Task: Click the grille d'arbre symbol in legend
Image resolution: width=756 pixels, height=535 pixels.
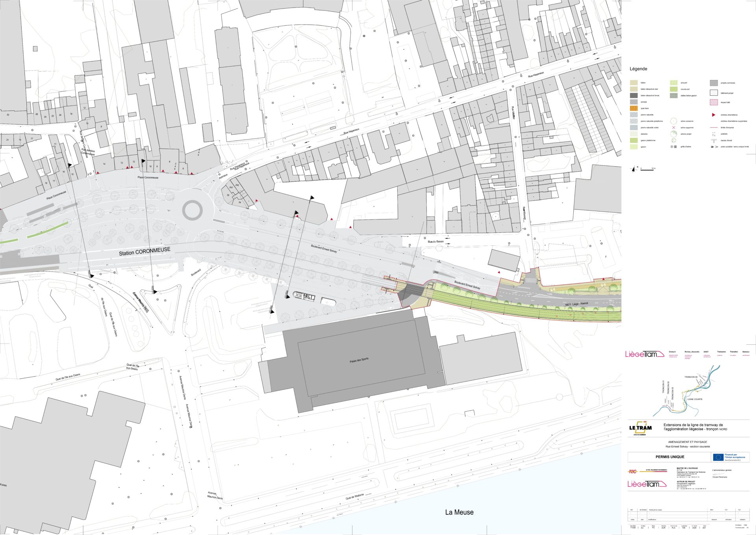Action: pyautogui.click(x=674, y=147)
